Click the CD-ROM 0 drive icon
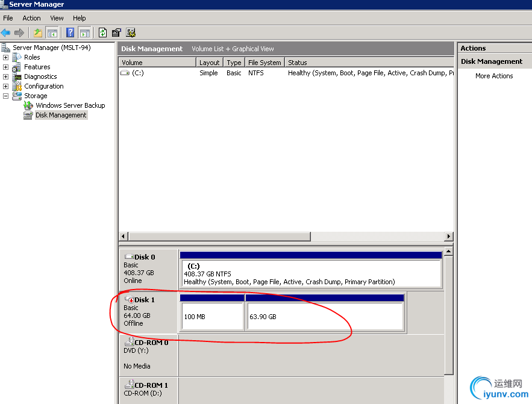The image size is (532, 404). click(x=130, y=341)
